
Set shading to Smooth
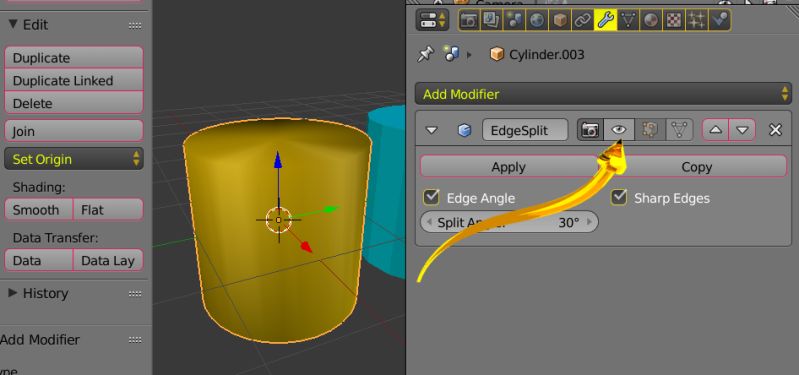point(39,209)
